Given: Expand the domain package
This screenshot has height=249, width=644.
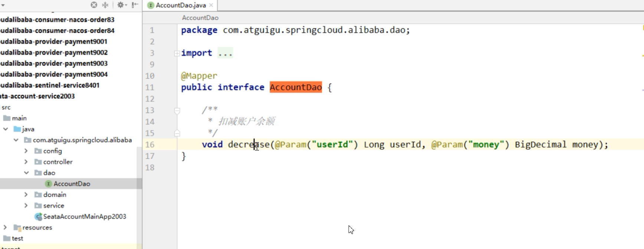Looking at the screenshot, I should pos(26,195).
